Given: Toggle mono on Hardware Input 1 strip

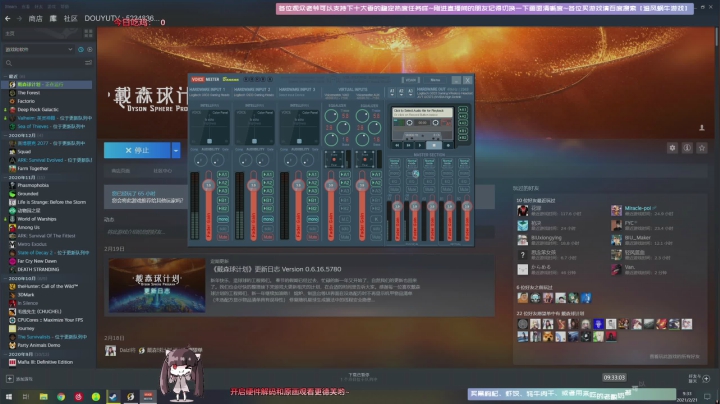Looking at the screenshot, I should 223,219.
